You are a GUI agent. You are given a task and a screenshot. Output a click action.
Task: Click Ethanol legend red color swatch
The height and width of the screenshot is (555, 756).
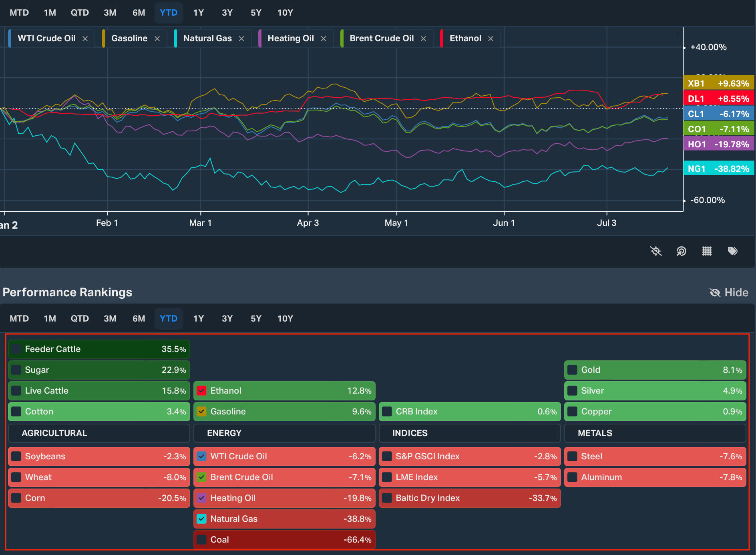coord(442,38)
